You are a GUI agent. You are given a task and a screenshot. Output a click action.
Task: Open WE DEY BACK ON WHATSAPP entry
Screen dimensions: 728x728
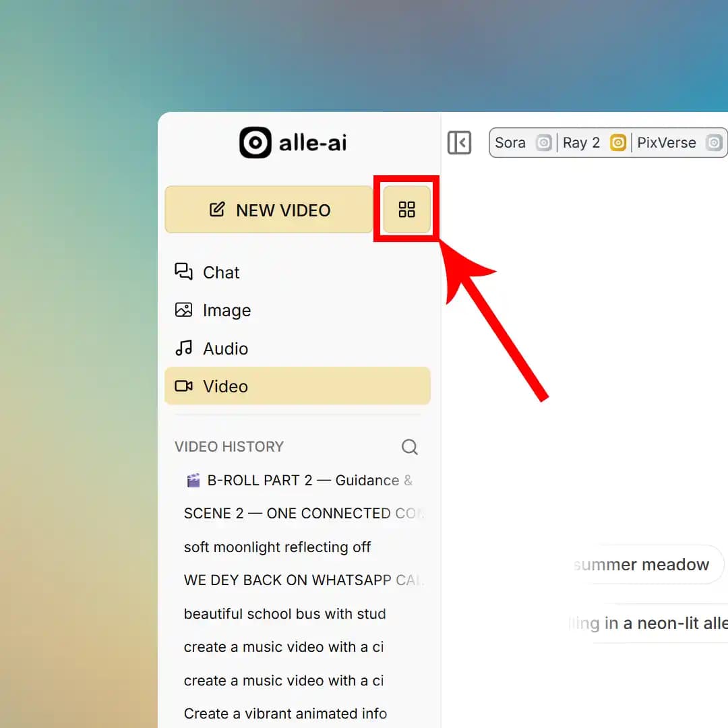click(303, 580)
